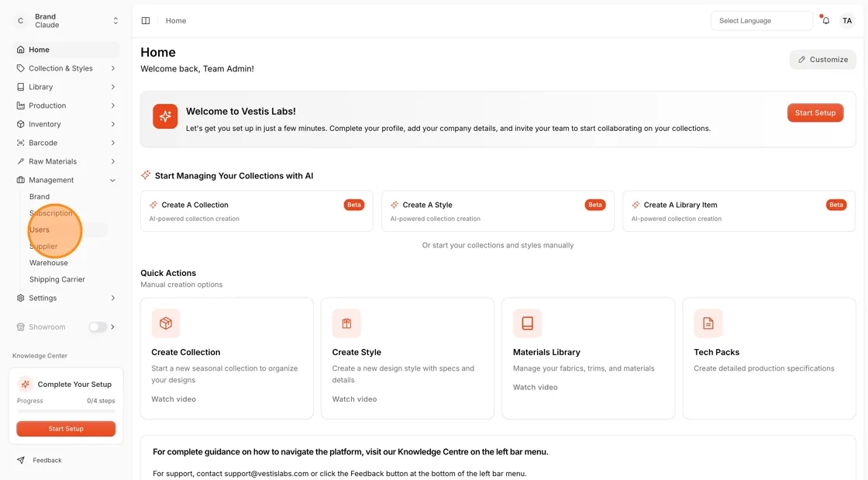
Task: Click the Home breadcrumb in header
Action: 176,20
